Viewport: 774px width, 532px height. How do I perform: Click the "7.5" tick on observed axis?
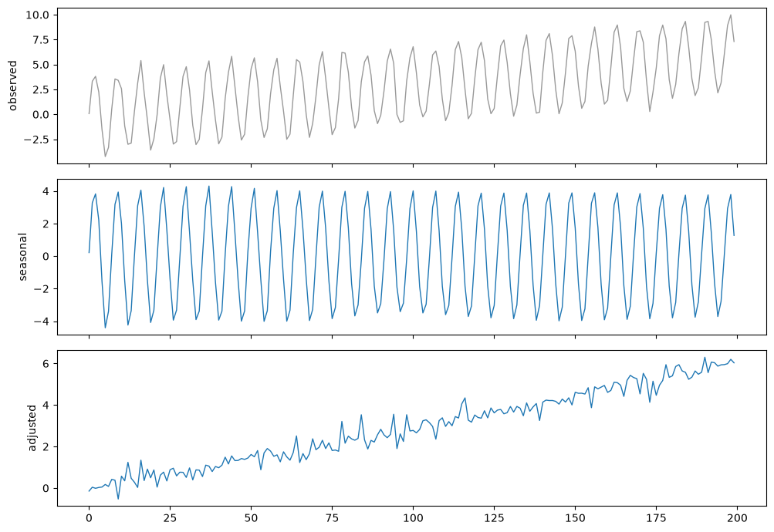pos(40,40)
